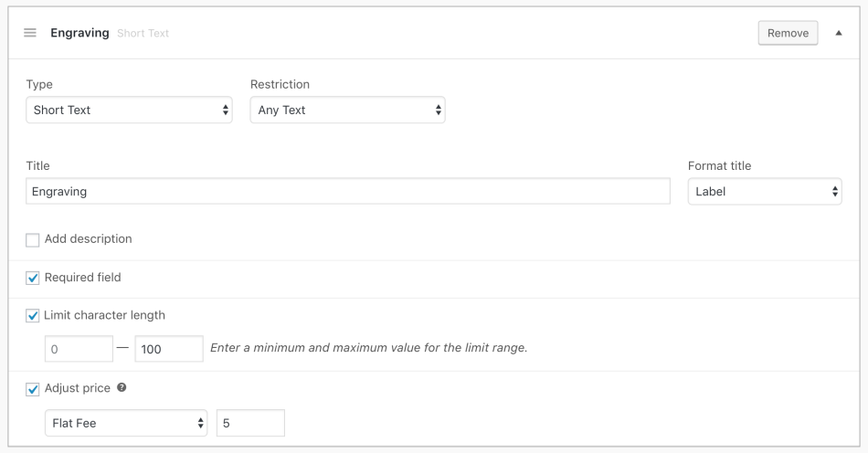Uncheck the Required field checkbox

[x=33, y=278]
